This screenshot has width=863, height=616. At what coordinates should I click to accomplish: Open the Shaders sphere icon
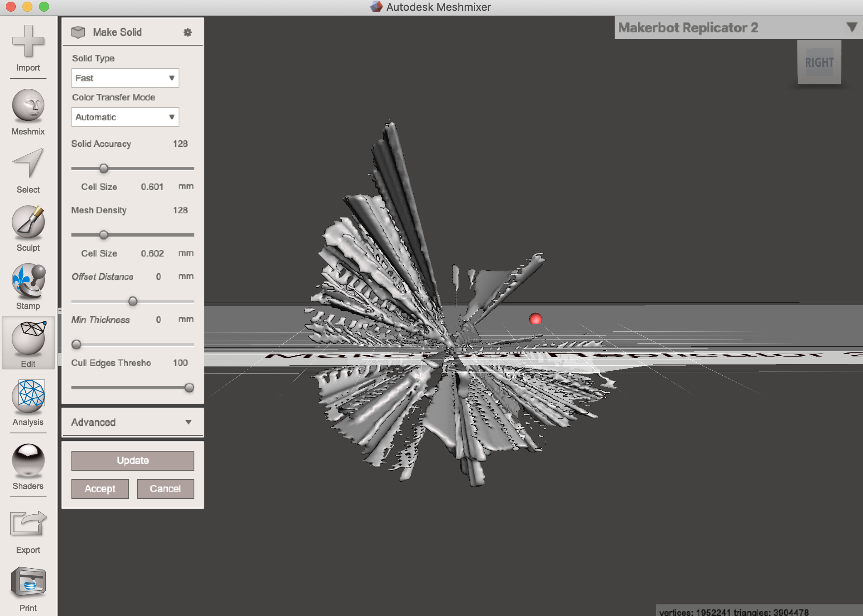[x=28, y=461]
